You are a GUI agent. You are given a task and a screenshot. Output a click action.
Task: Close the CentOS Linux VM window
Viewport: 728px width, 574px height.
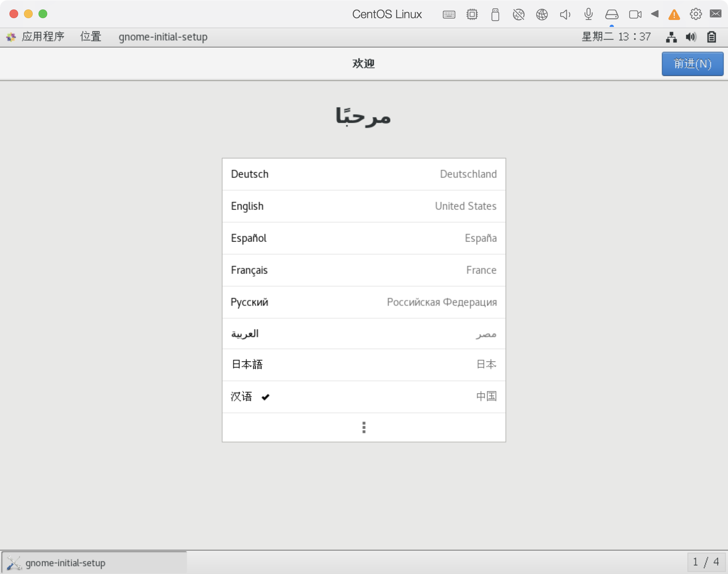(x=14, y=14)
